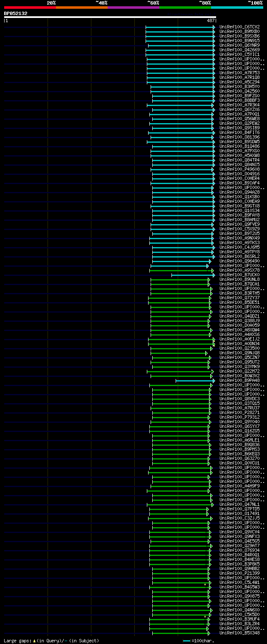Open hit UniRef100_B9SXB6
267x644 pixels.
239,36
